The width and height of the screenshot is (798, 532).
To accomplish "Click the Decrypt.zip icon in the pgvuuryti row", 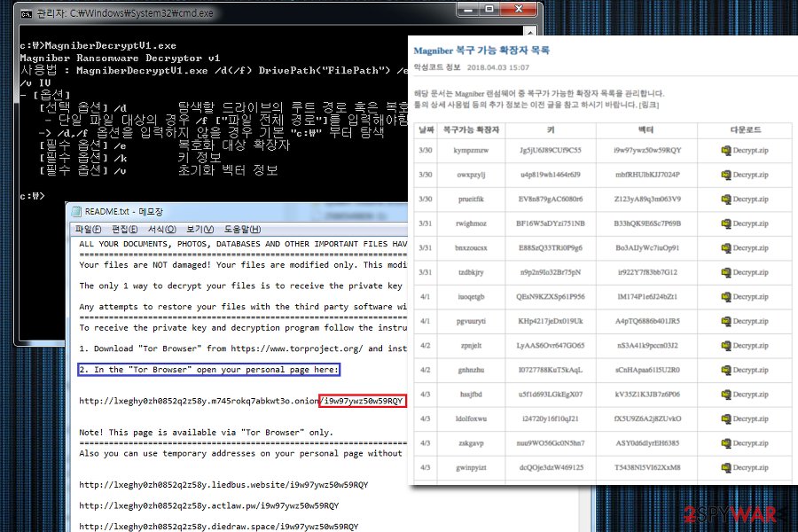I will click(x=726, y=321).
